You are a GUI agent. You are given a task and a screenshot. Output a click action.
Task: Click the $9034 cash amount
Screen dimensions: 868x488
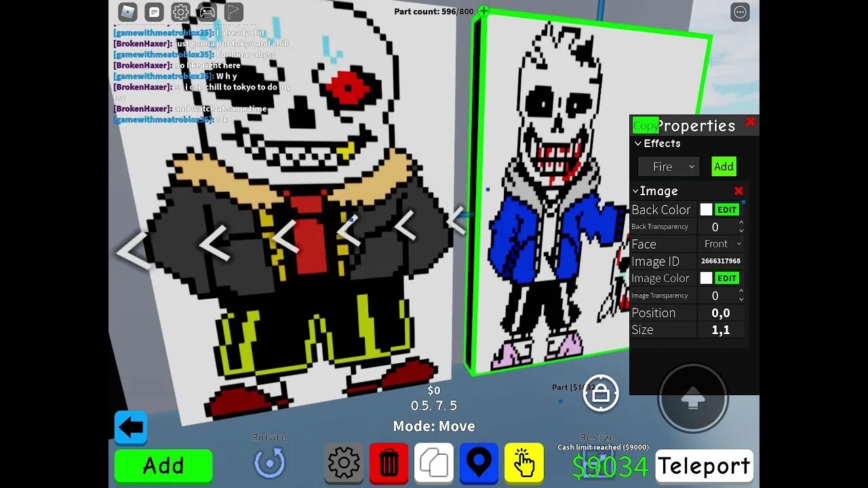point(610,467)
